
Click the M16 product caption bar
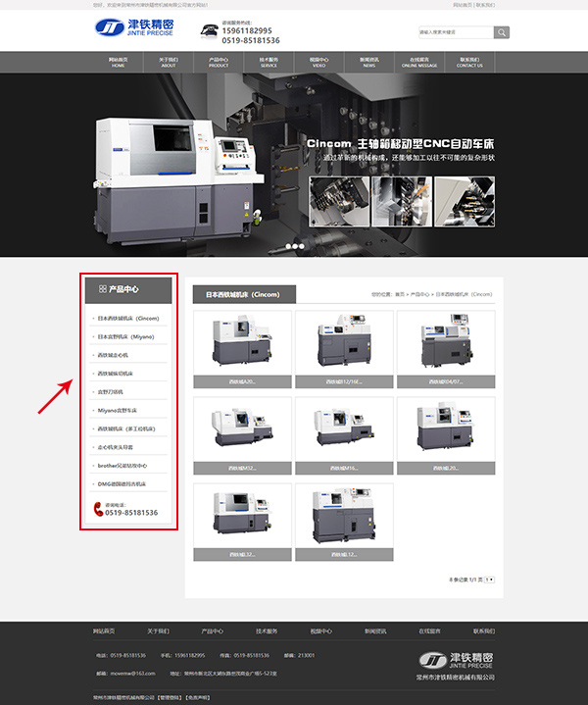tap(344, 468)
